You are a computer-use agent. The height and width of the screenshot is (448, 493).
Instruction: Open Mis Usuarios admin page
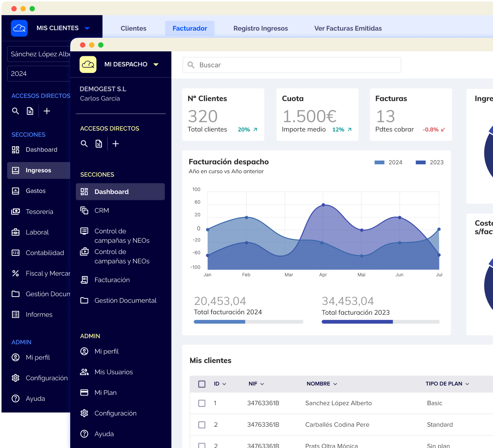tap(114, 372)
